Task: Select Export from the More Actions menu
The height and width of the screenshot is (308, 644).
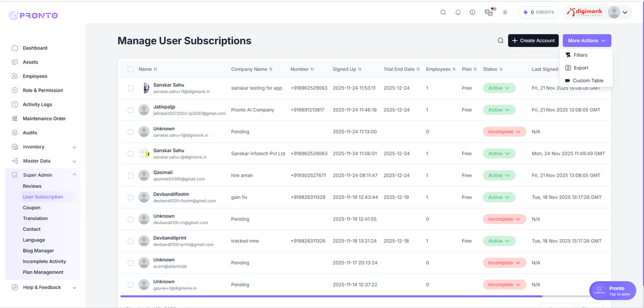Action: pos(581,68)
